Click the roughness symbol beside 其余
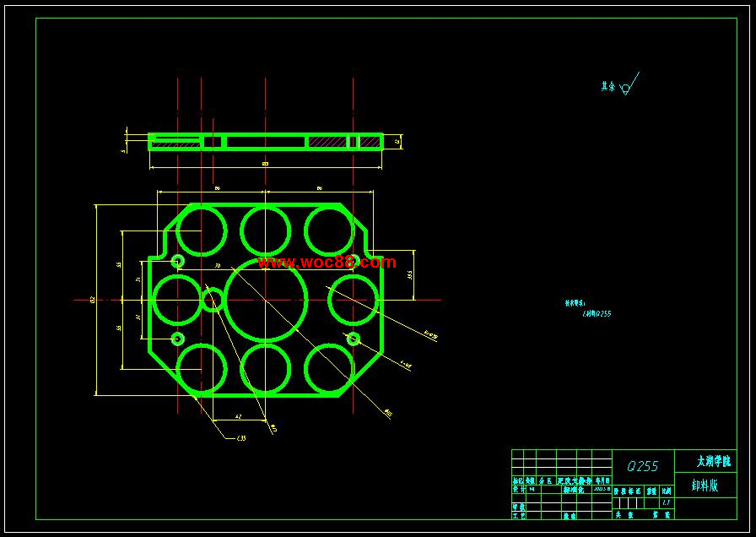 (629, 84)
